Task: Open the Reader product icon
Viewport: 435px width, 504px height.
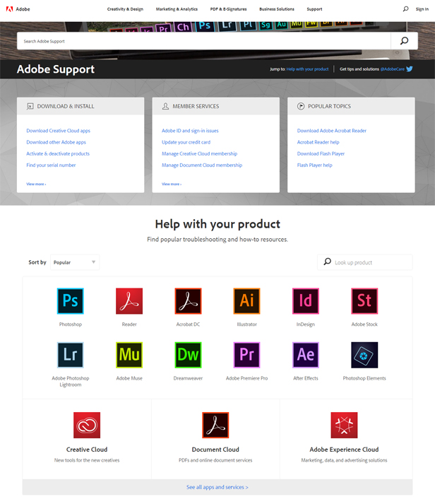Action: point(129,301)
